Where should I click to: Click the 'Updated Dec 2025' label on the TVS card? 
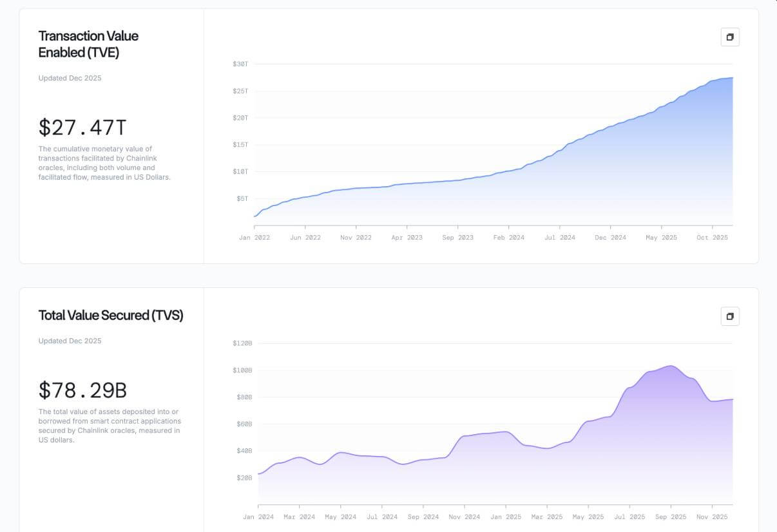click(70, 341)
